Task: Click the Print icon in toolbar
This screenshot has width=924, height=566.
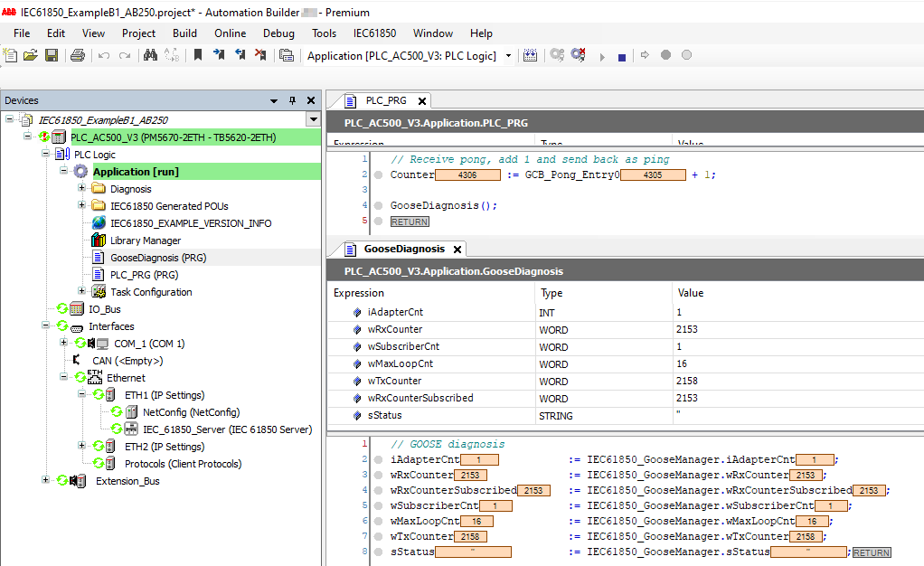Action: (78, 56)
